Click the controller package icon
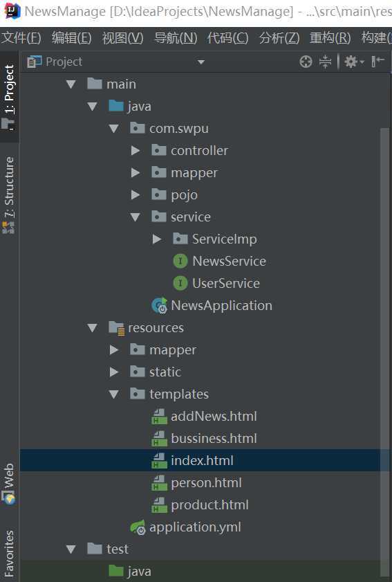392x582 pixels. (159, 150)
